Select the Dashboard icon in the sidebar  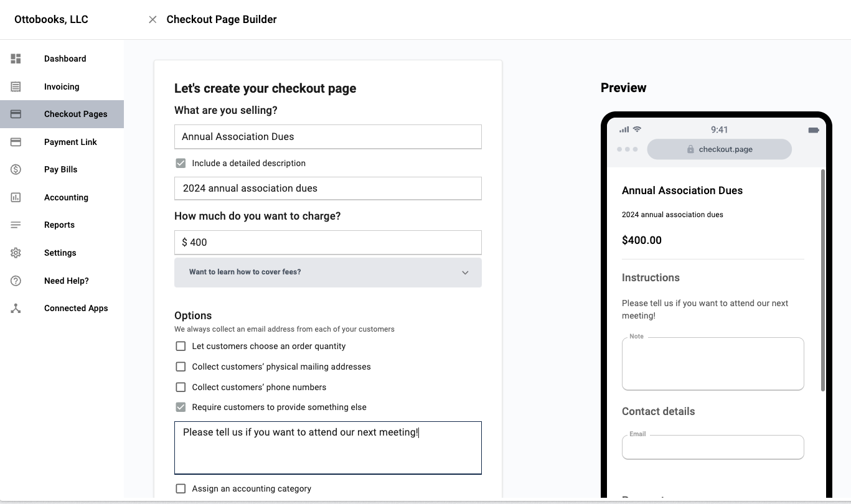(x=15, y=58)
